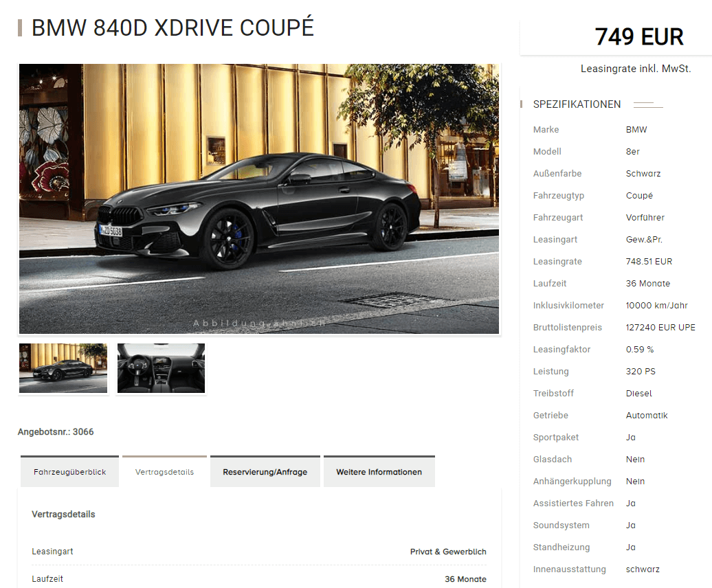The height and width of the screenshot is (588, 712).
Task: Click the Standheizung label
Action: tap(561, 547)
